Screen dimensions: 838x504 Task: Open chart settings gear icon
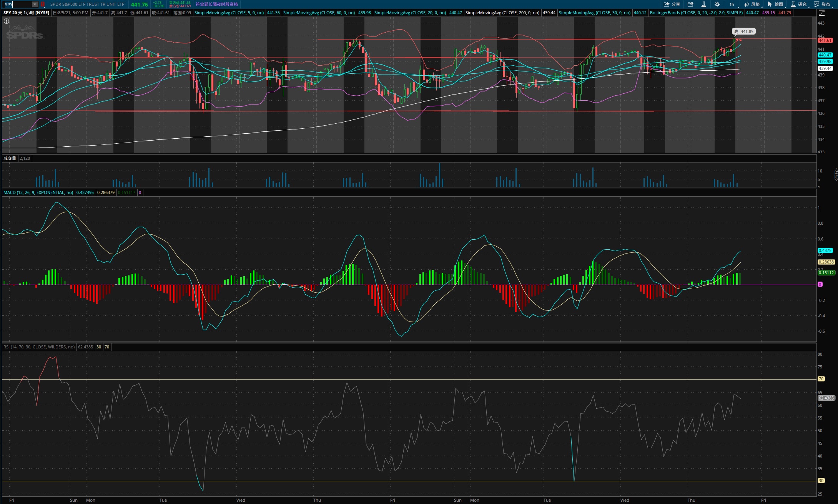click(x=717, y=4)
